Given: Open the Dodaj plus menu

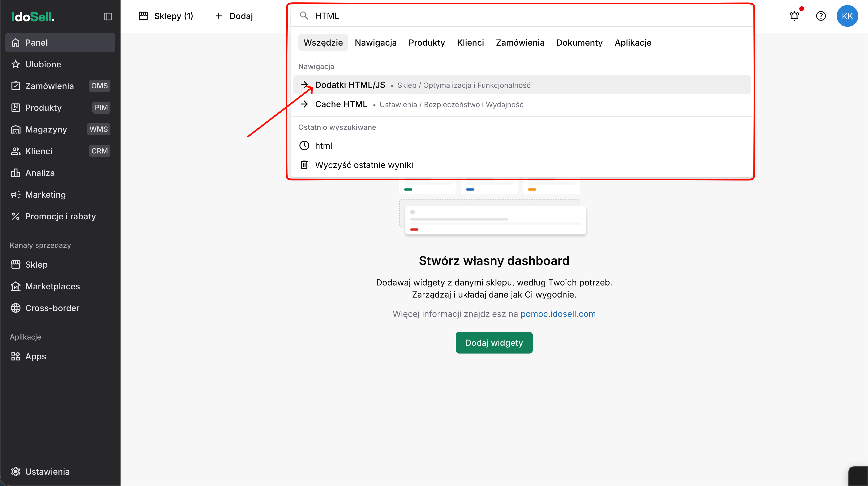Looking at the screenshot, I should click(234, 16).
